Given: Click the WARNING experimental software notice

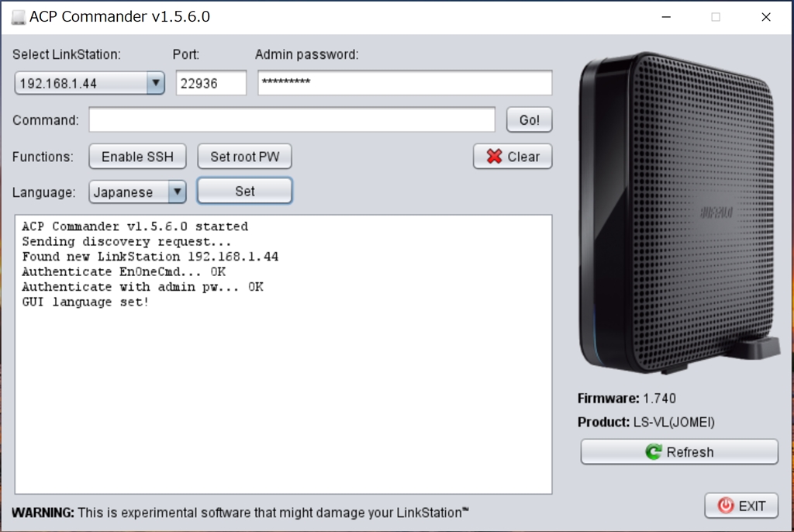Looking at the screenshot, I should 240,513.
